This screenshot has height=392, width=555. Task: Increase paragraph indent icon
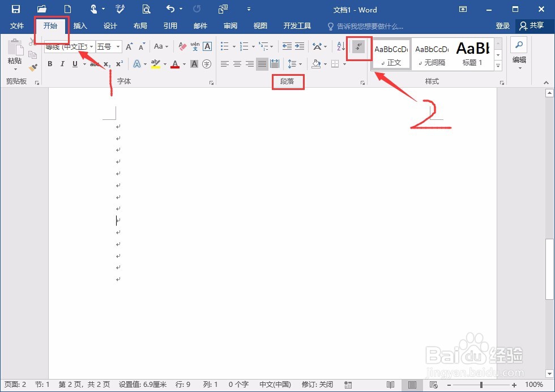pos(300,46)
